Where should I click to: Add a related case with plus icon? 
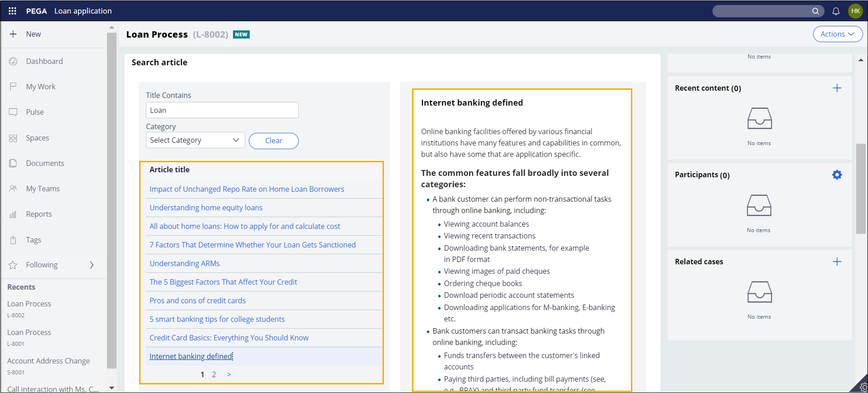(837, 262)
